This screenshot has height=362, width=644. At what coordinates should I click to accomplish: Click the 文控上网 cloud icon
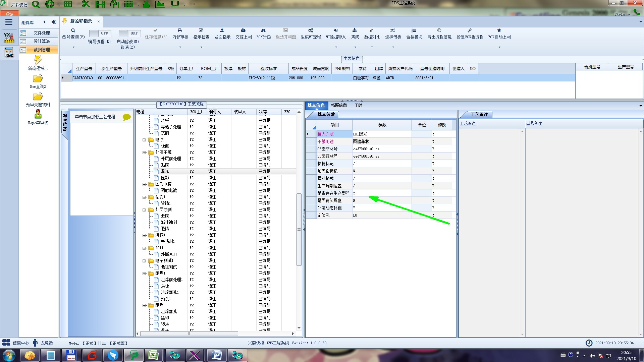pyautogui.click(x=243, y=31)
